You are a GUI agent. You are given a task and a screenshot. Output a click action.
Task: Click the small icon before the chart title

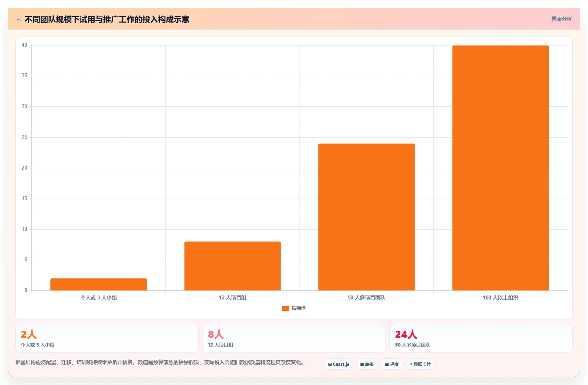pyautogui.click(x=18, y=20)
